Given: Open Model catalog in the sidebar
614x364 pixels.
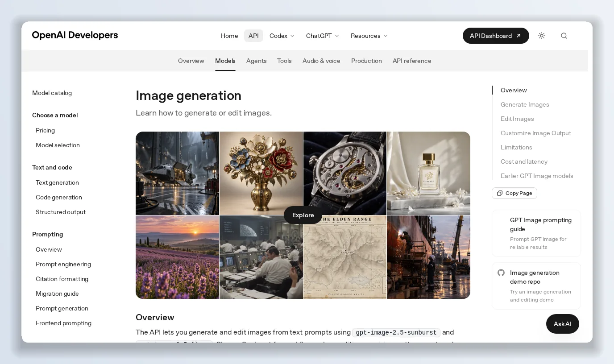Looking at the screenshot, I should coord(52,93).
